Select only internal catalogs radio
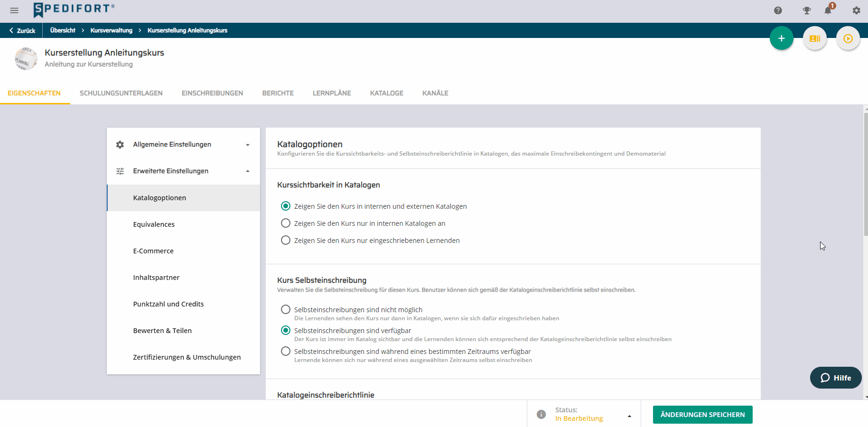Image resolution: width=868 pixels, height=427 pixels. coord(286,223)
